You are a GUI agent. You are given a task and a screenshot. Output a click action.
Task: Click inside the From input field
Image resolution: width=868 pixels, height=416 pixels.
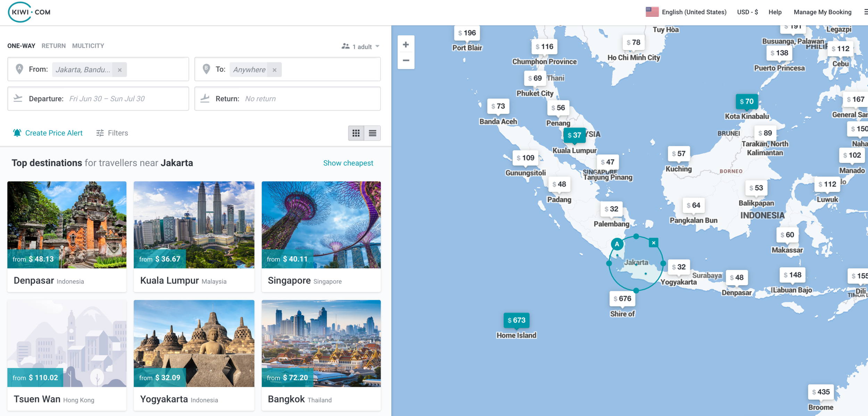(98, 69)
